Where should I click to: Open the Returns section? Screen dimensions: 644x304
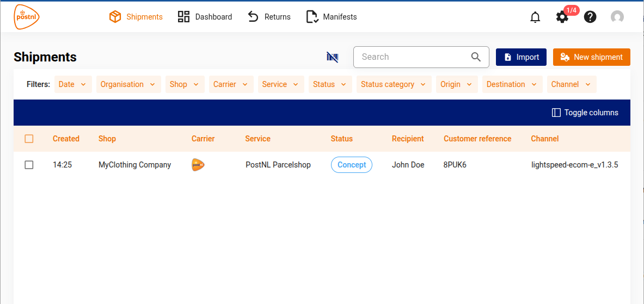(269, 17)
